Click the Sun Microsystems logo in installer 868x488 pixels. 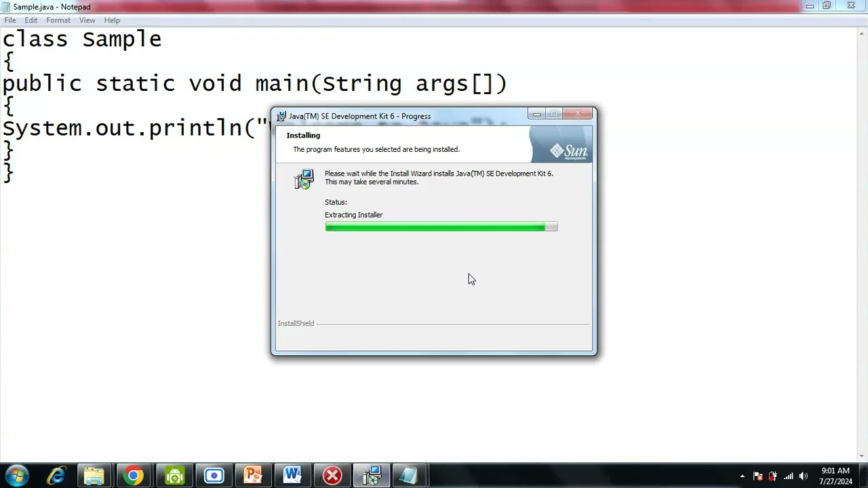tap(568, 151)
